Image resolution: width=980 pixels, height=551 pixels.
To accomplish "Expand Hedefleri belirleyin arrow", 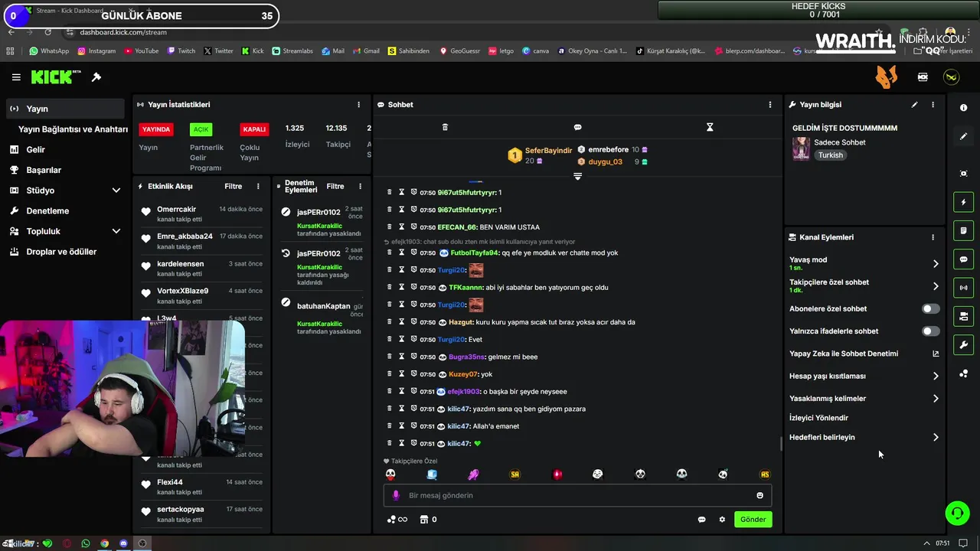I will [x=936, y=438].
